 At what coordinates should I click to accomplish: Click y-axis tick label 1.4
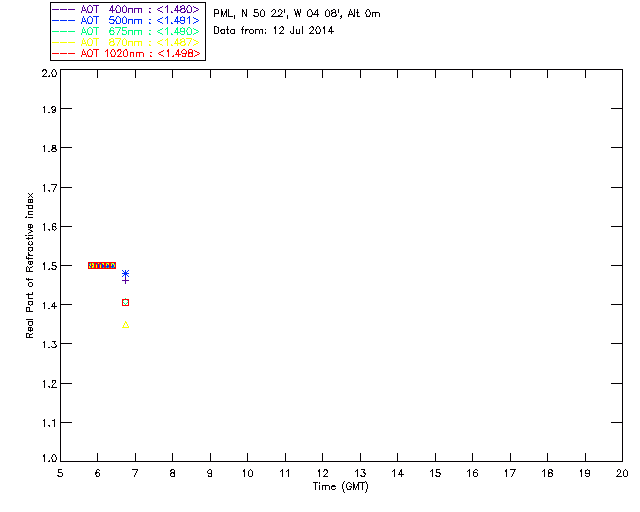(x=49, y=305)
